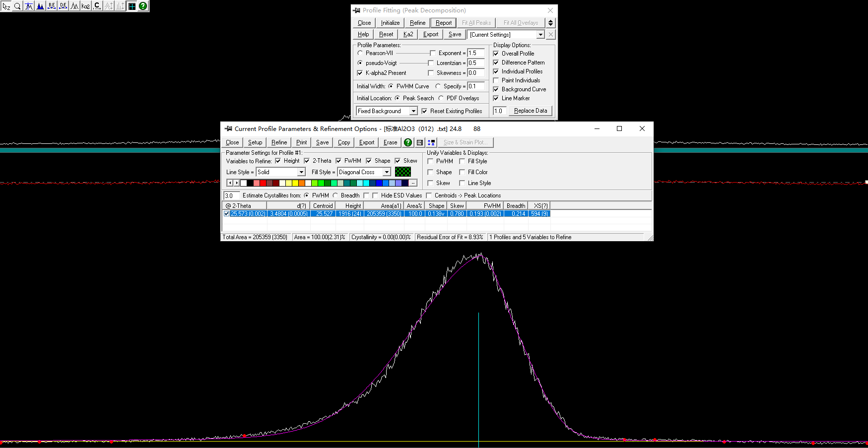This screenshot has height=448, width=868.
Task: Pick the red color swatch
Action: coord(263,183)
